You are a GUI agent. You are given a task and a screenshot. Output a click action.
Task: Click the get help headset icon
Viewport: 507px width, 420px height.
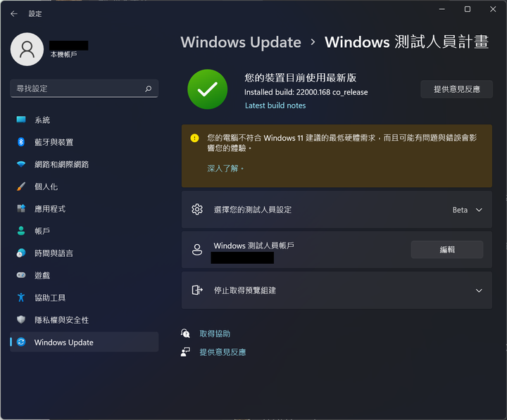click(185, 333)
